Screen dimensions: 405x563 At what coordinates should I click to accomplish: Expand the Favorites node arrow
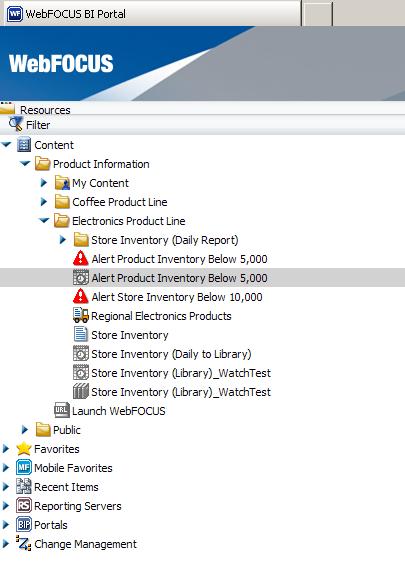pos(6,448)
